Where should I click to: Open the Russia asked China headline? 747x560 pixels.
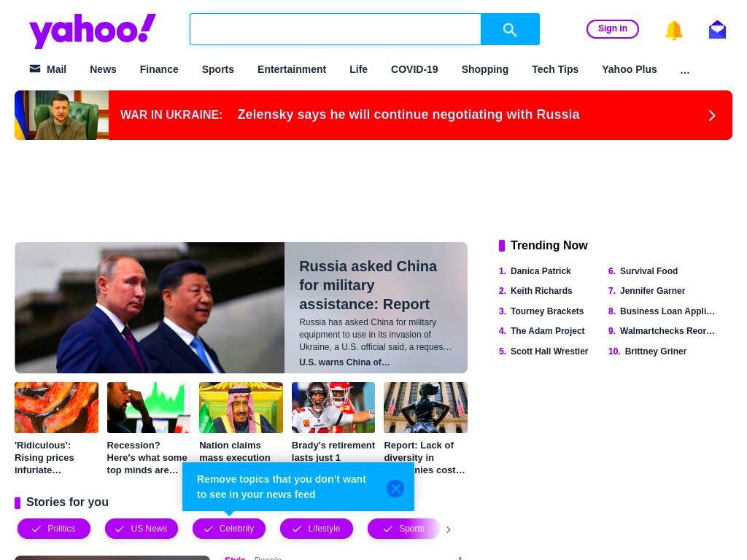[368, 285]
